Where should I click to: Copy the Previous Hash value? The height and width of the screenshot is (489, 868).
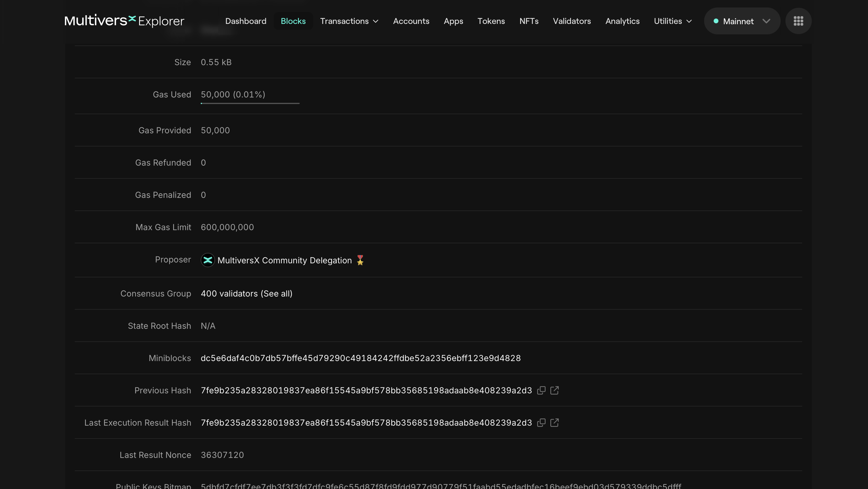(541, 390)
